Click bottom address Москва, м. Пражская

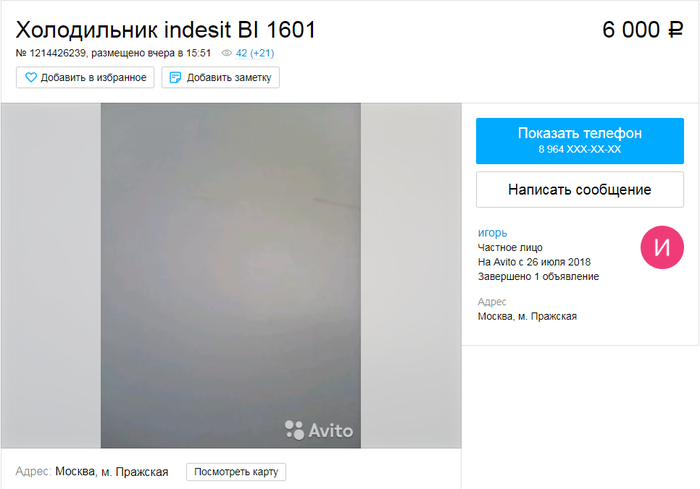click(112, 472)
